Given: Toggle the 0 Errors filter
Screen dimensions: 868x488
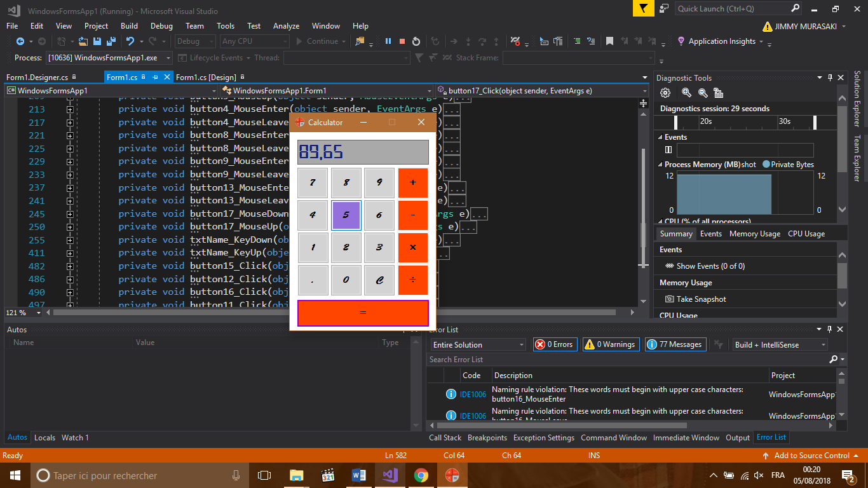Looking at the screenshot, I should (x=554, y=344).
